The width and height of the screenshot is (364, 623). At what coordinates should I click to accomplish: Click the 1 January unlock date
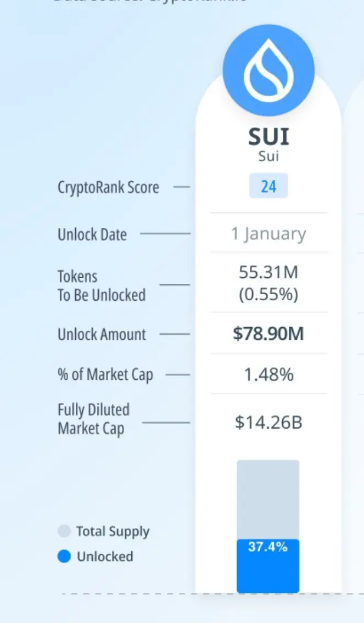click(268, 234)
